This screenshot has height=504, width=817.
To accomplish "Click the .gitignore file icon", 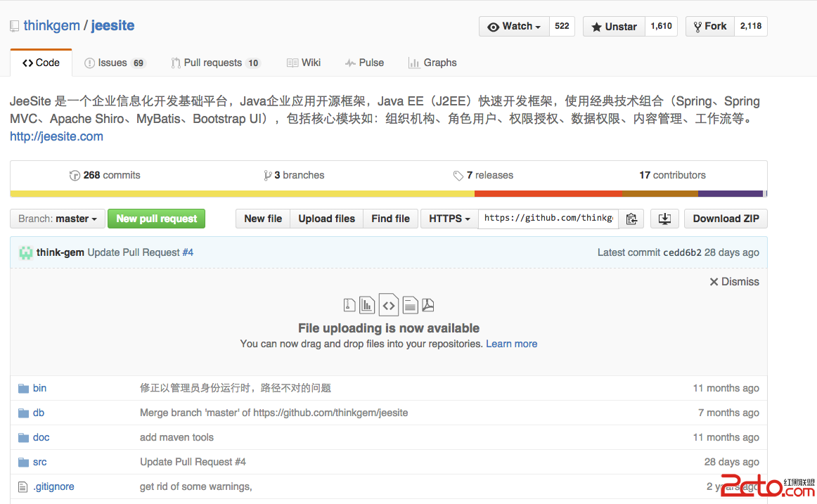I will coord(23,487).
